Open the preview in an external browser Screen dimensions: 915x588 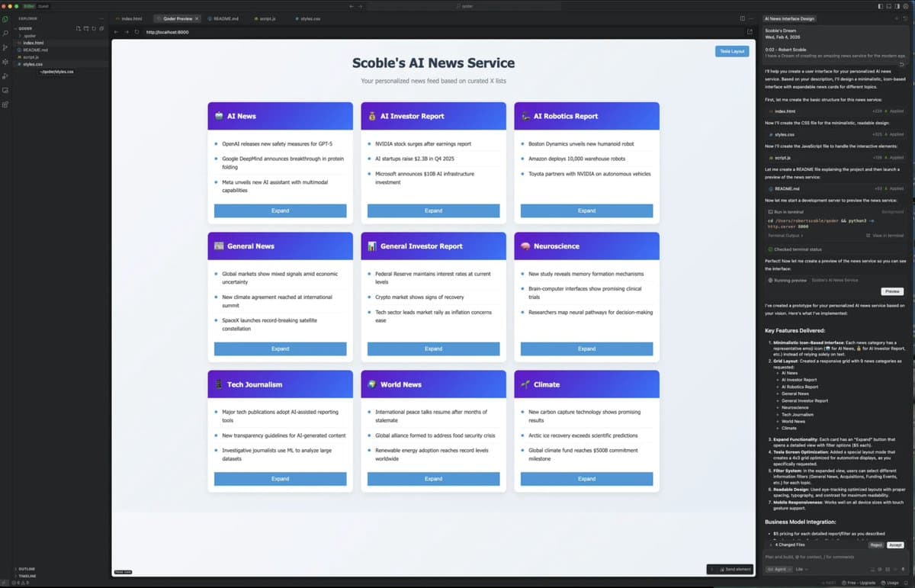tap(750, 31)
